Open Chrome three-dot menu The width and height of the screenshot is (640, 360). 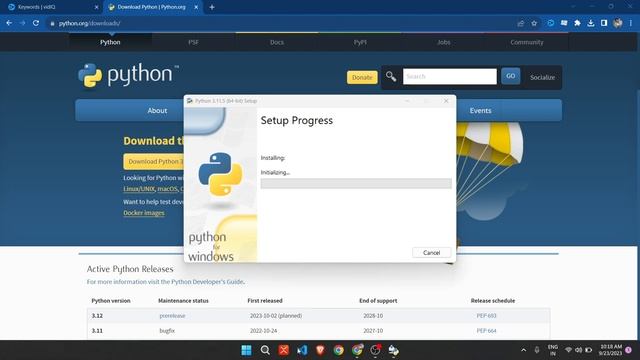pos(631,23)
